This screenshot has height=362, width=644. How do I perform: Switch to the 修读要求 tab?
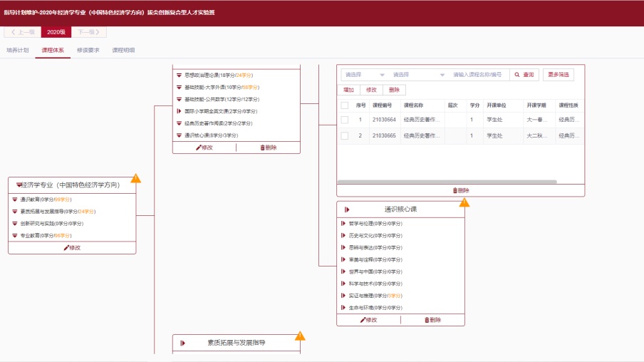click(88, 51)
